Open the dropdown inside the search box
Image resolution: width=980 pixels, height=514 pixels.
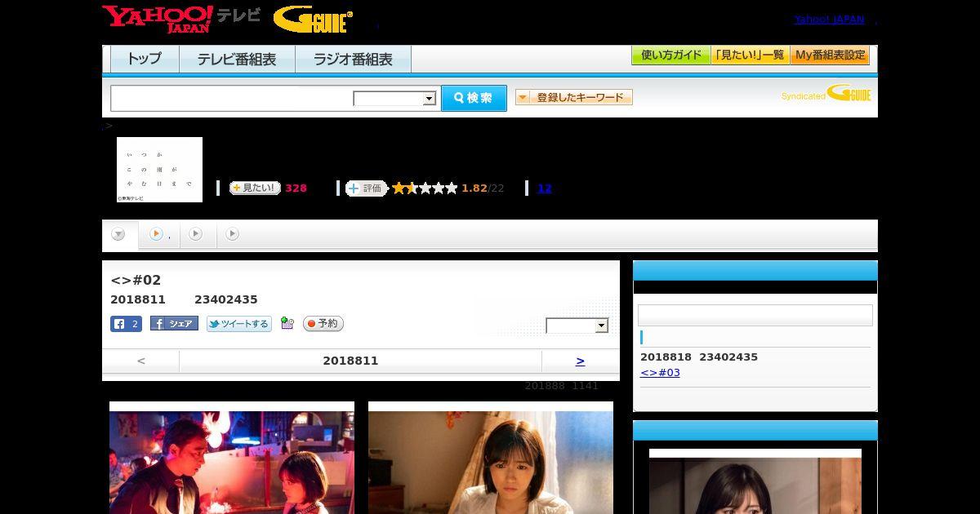pyautogui.click(x=394, y=99)
